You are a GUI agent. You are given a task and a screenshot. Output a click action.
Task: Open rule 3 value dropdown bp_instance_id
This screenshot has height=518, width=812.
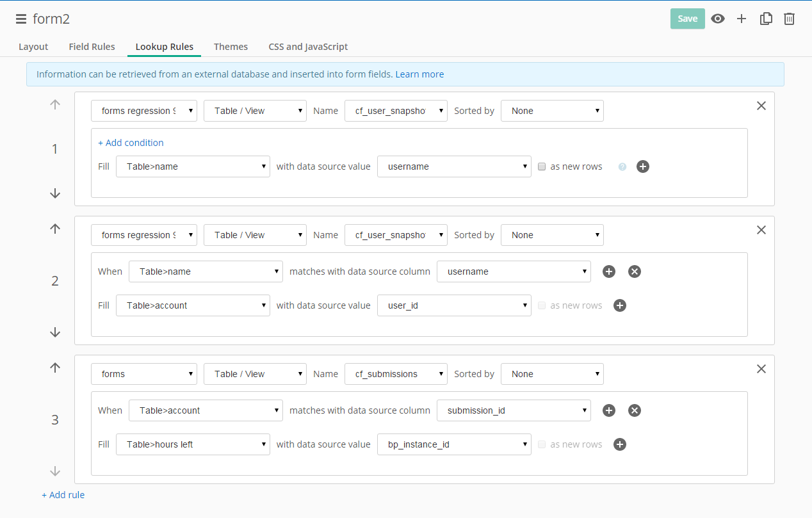[454, 444]
